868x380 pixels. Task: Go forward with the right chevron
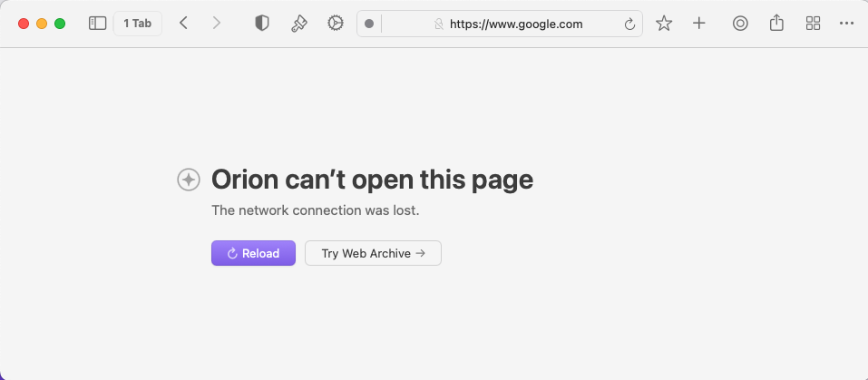[x=217, y=24]
